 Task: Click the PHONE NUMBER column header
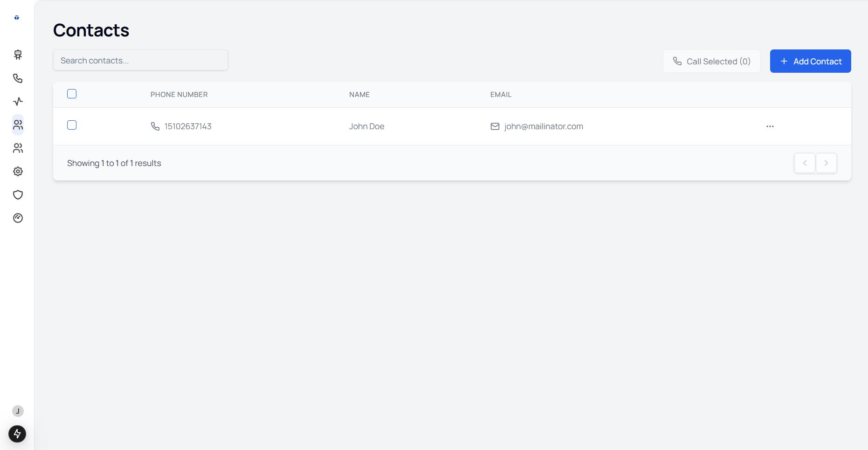click(x=179, y=95)
